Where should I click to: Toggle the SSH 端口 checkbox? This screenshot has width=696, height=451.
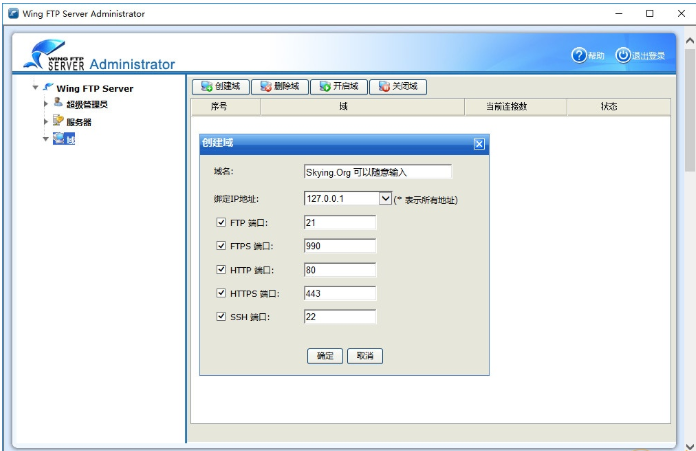click(x=221, y=316)
